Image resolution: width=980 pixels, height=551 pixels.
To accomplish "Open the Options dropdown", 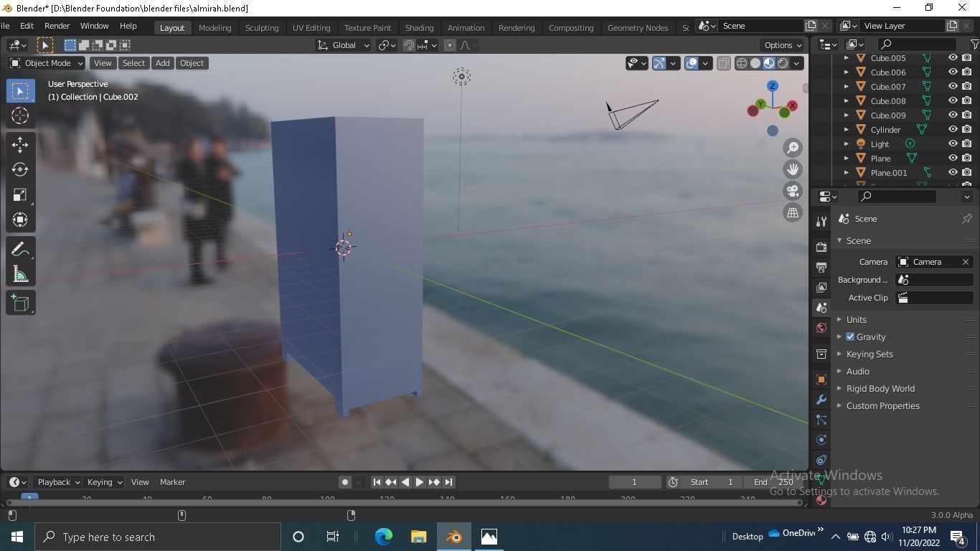I will pos(783,45).
